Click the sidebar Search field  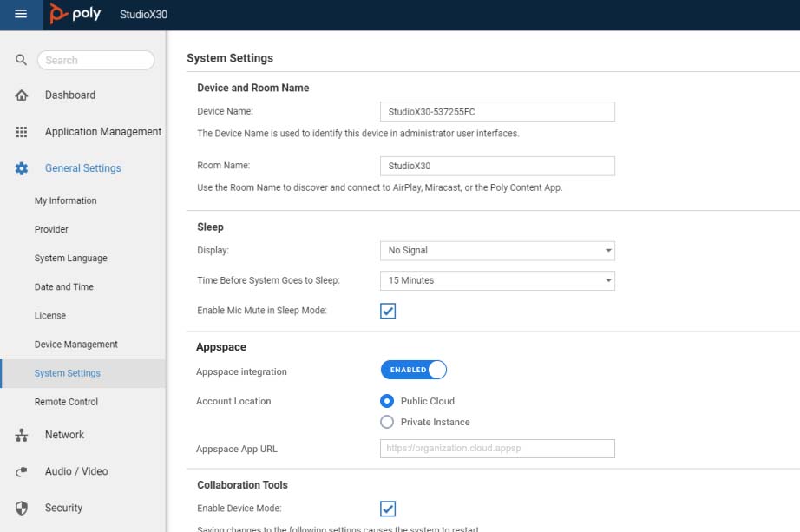[96, 60]
